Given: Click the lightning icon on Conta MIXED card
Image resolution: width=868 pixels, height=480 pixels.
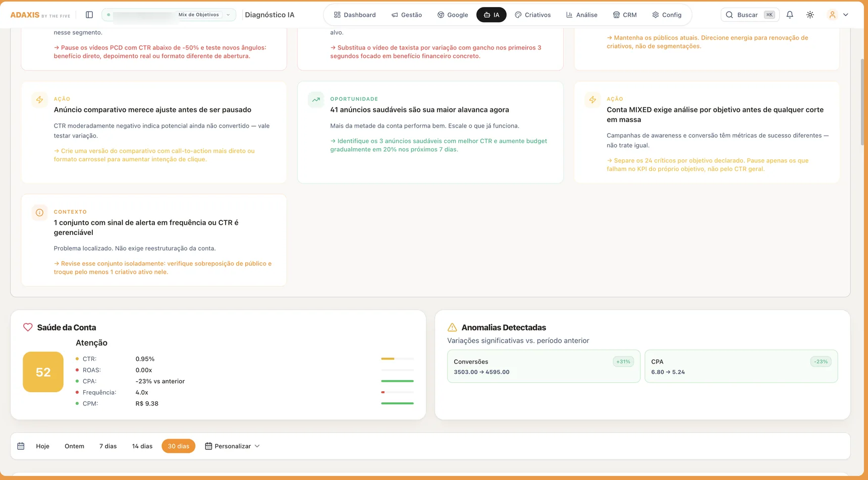Looking at the screenshot, I should [592, 99].
